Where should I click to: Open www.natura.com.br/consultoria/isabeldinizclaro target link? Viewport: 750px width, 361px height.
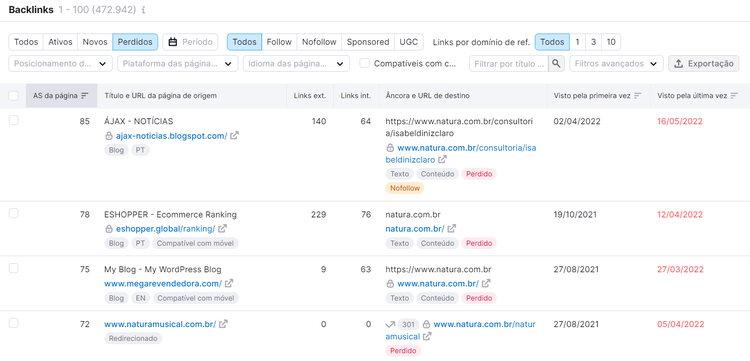(x=461, y=153)
